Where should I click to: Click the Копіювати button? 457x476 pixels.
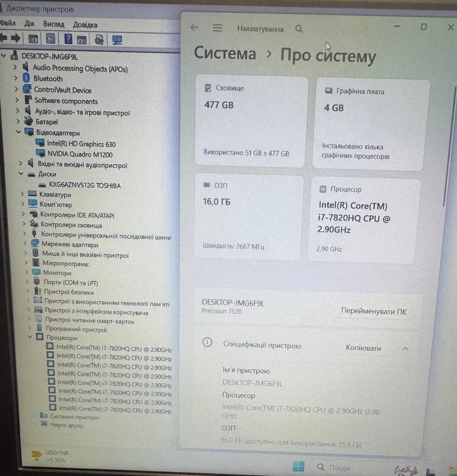(x=363, y=348)
